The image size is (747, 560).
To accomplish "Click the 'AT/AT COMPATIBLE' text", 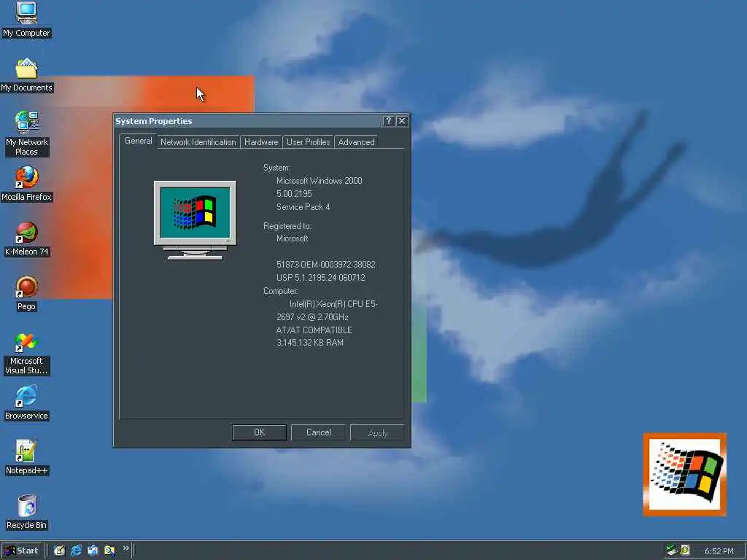I will click(x=314, y=330).
